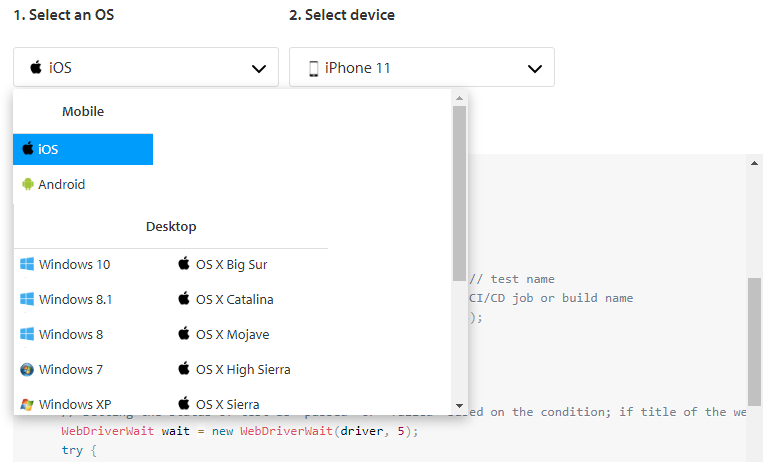Click the OS dropdown list scrollbar thumb
The width and height of the screenshot is (770, 462).
point(460,193)
